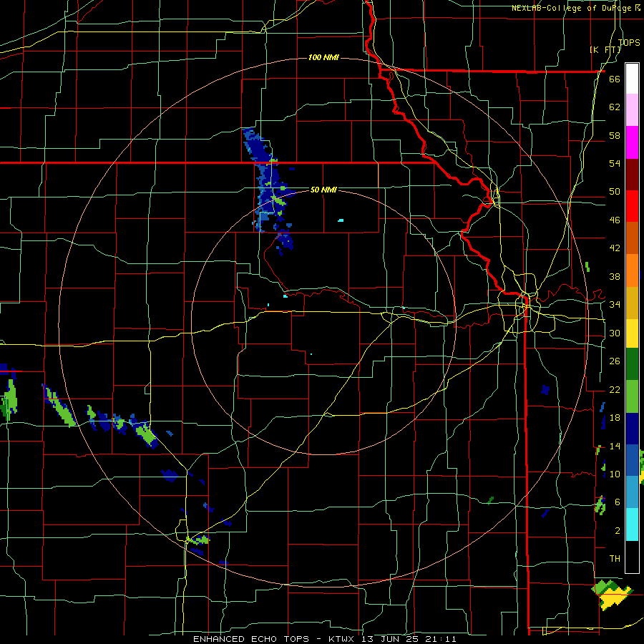Select the dark green legend band
Viewport: 644px width, 644px height.
[x=632, y=364]
